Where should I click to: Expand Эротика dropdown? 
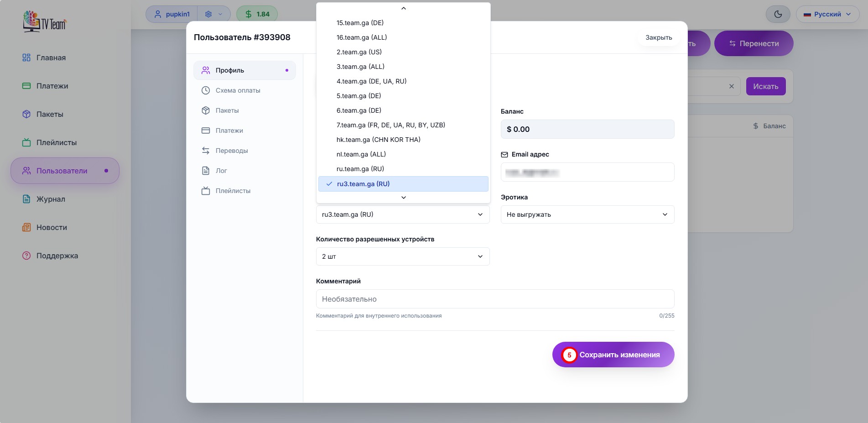pyautogui.click(x=587, y=214)
